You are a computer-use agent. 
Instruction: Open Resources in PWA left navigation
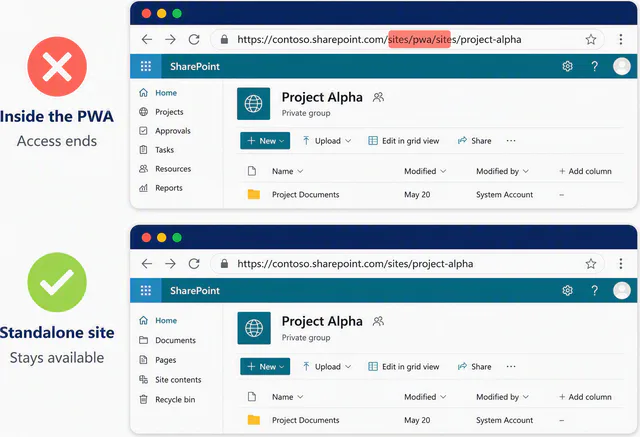(x=165, y=169)
